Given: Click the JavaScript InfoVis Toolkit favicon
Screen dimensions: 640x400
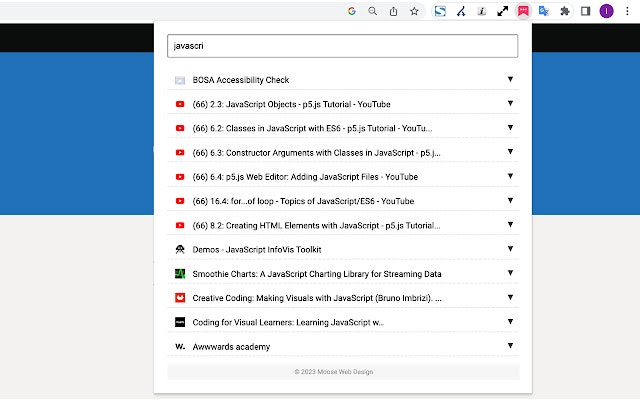Looking at the screenshot, I should tap(180, 249).
